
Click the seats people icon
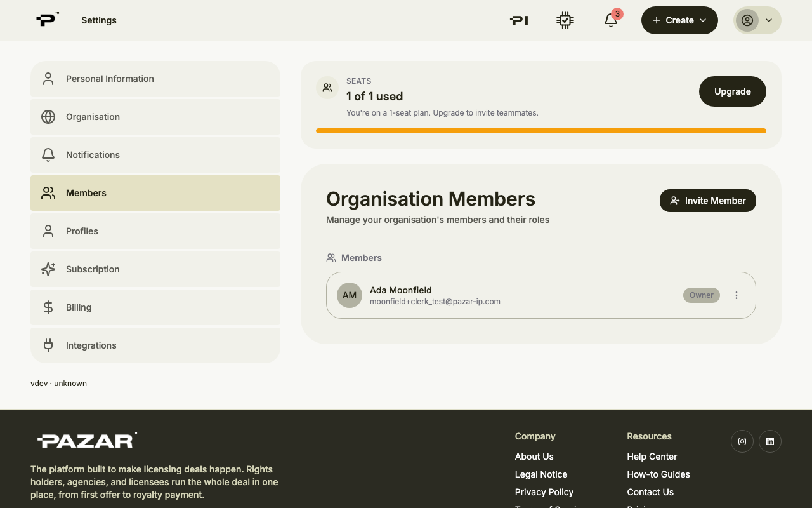click(327, 88)
